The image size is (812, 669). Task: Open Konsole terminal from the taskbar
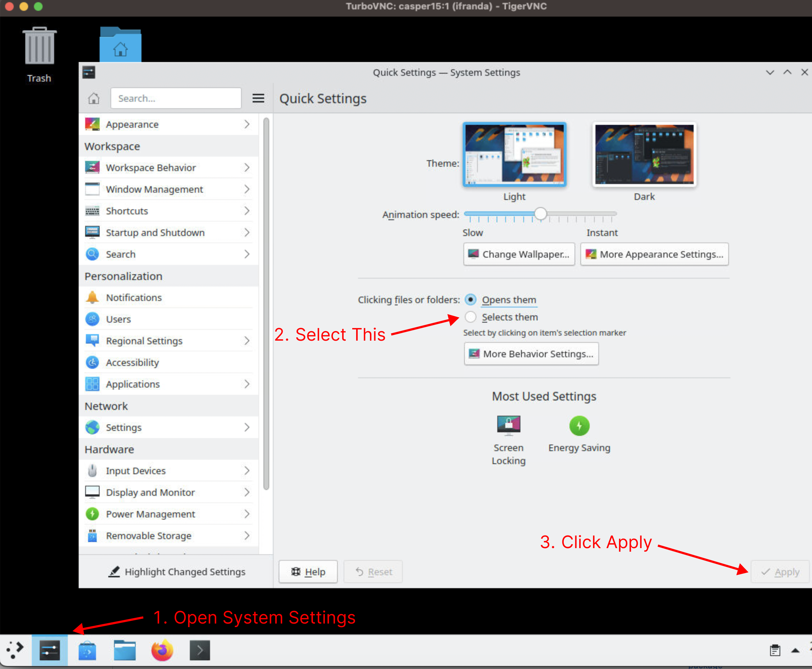pos(200,651)
